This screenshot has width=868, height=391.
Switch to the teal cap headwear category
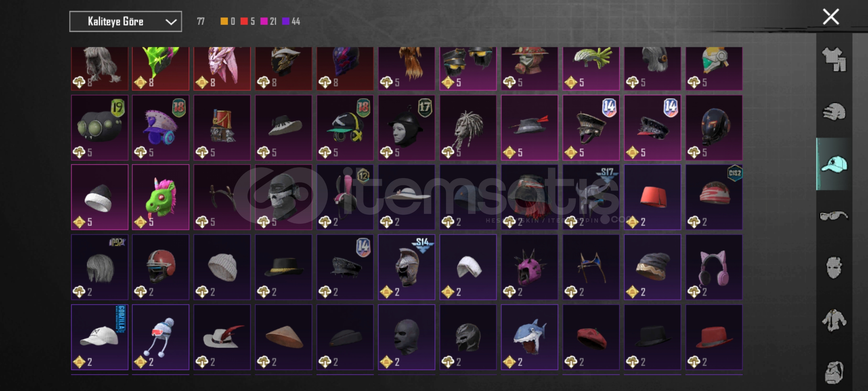click(x=834, y=164)
